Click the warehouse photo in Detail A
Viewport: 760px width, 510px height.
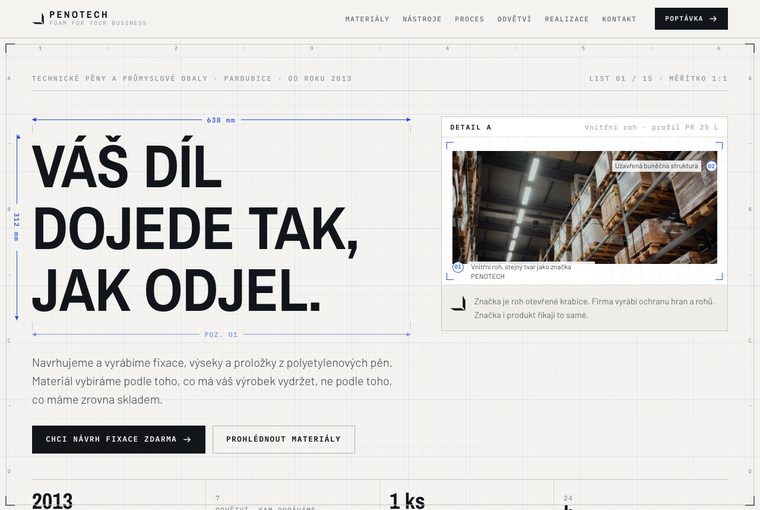coord(585,207)
